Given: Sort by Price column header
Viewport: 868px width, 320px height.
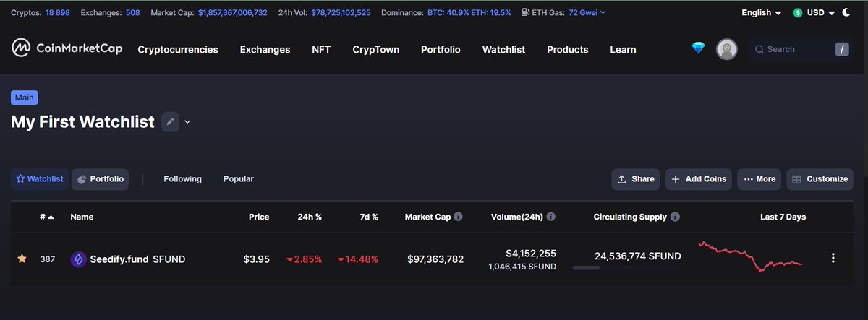Looking at the screenshot, I should point(259,217).
